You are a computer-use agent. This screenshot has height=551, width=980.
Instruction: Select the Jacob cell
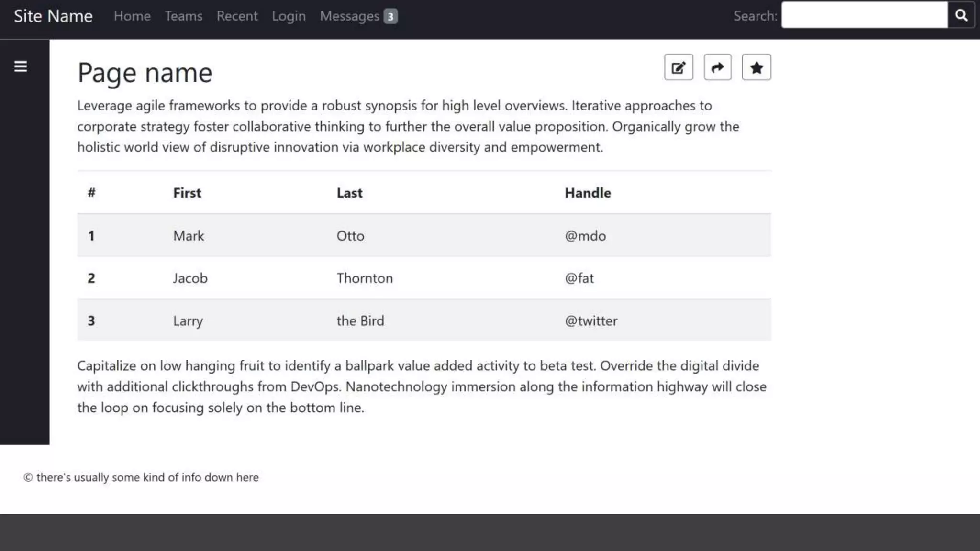click(x=190, y=278)
